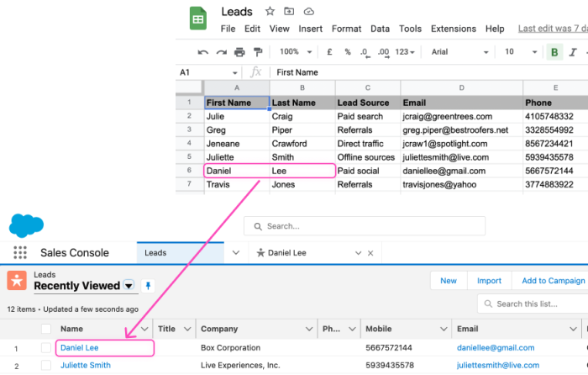
Task: Format as currency with the pound icon
Action: click(x=329, y=52)
